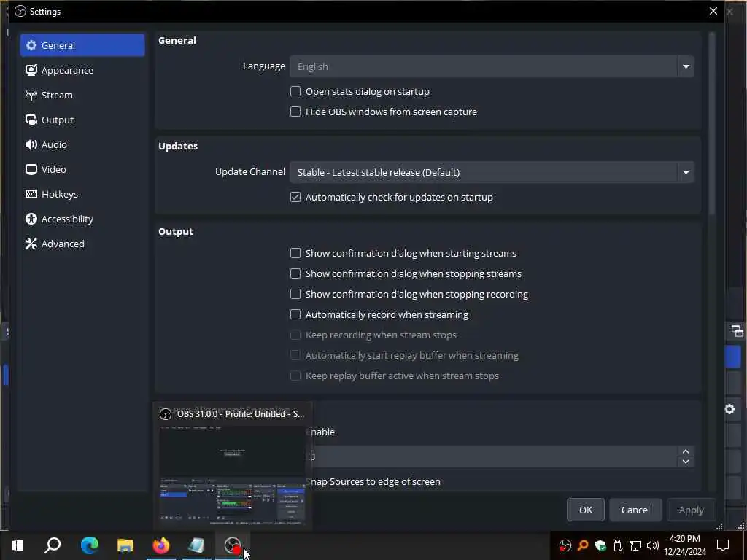
Task: Enable confirmation dialog when starting streams
Action: (295, 253)
